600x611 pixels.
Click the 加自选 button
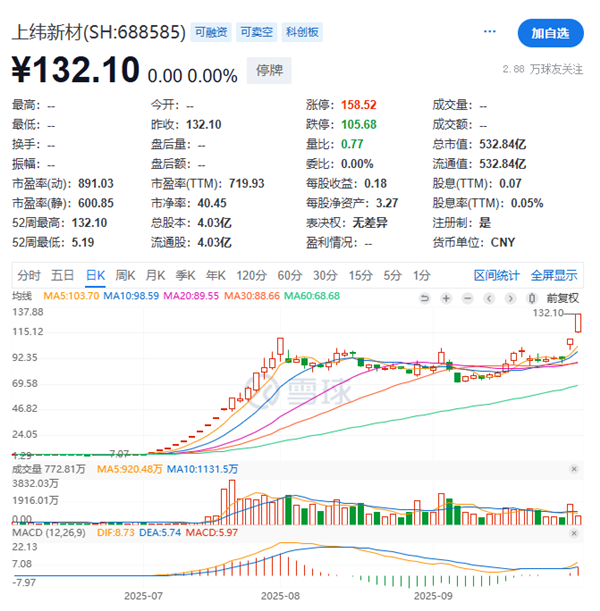[550, 33]
